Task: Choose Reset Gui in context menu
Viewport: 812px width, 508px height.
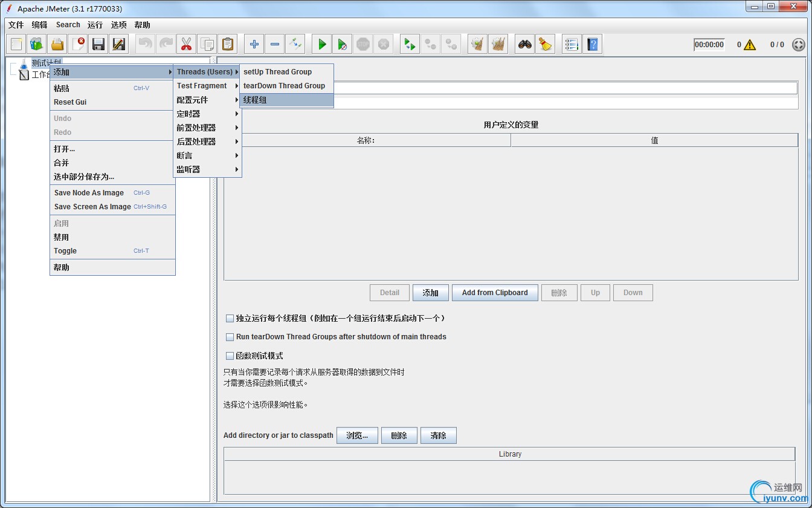Action: (x=112, y=102)
